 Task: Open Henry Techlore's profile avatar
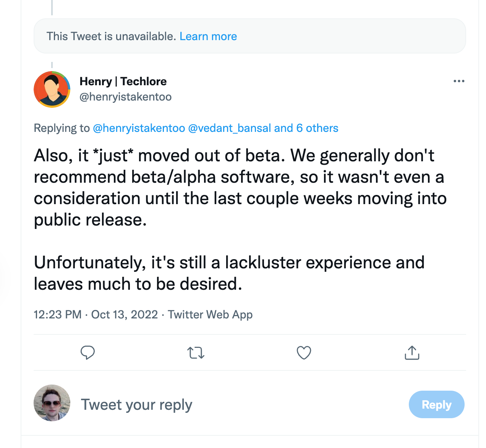(52, 89)
